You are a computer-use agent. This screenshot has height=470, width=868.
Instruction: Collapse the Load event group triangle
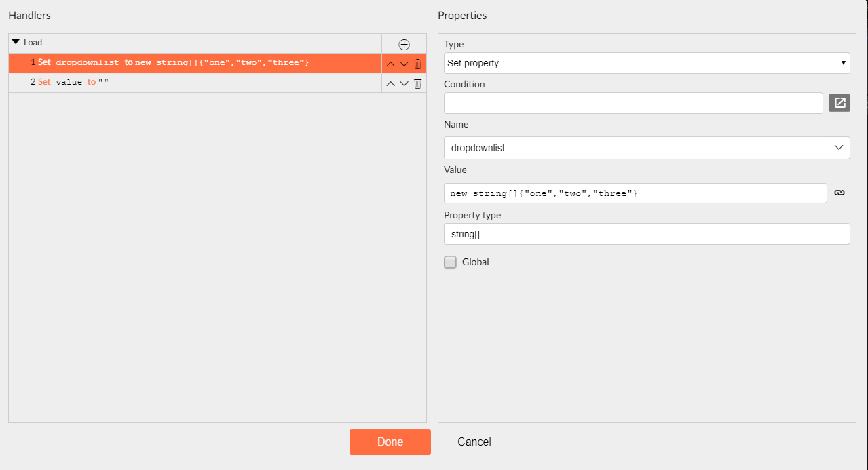point(15,41)
